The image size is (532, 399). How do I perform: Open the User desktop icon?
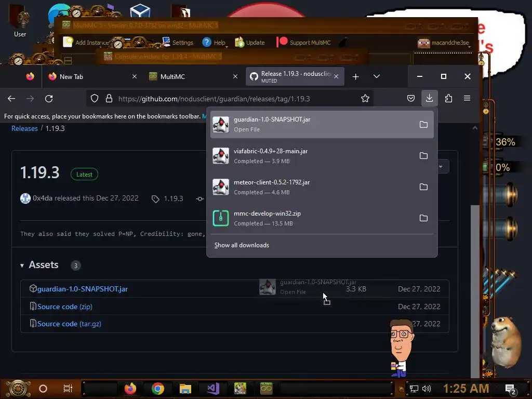point(20,21)
